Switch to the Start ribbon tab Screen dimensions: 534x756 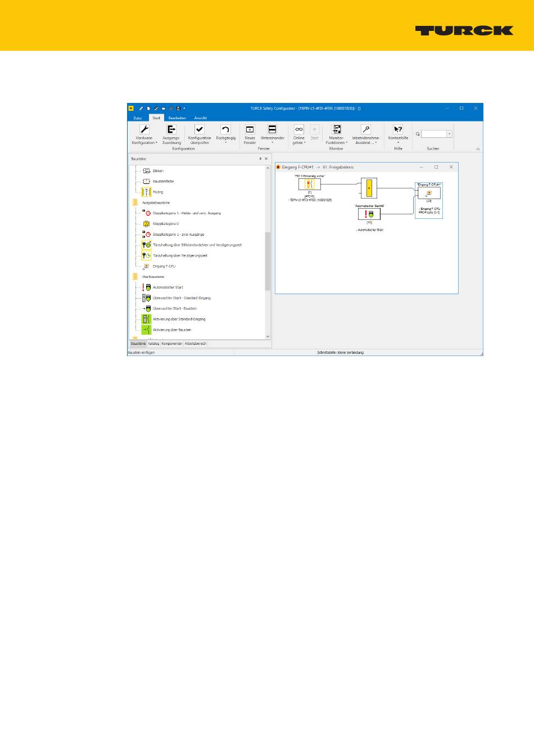pos(156,118)
